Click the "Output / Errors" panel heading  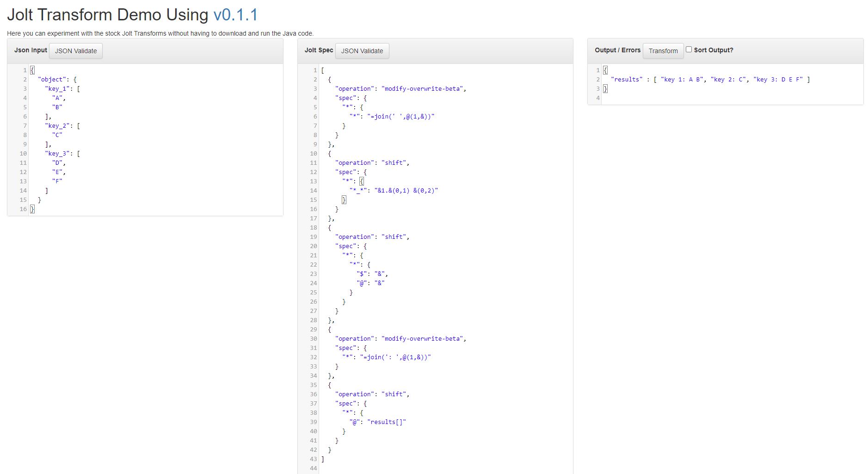tap(617, 50)
